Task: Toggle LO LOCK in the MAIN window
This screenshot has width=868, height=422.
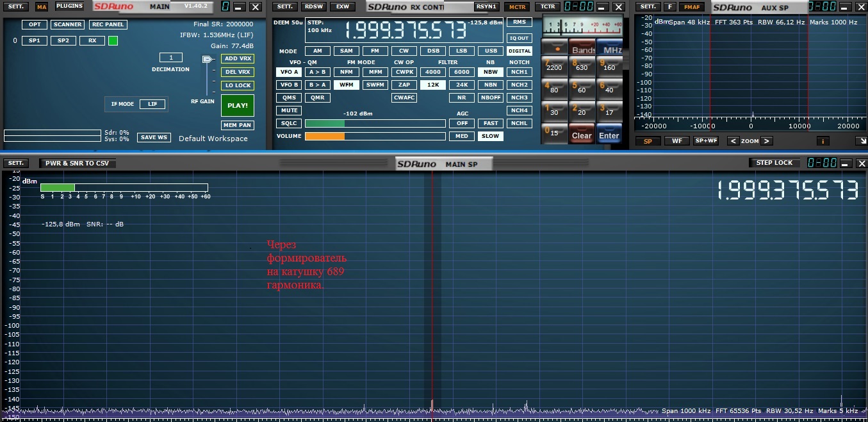Action: tap(238, 85)
